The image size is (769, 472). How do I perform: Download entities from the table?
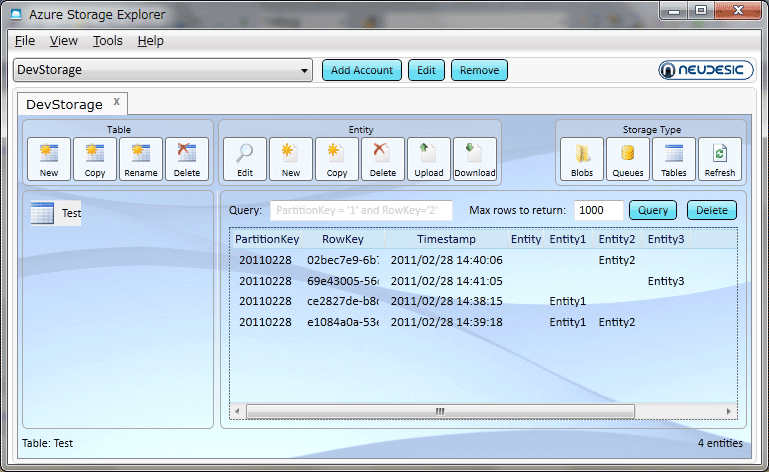(475, 159)
